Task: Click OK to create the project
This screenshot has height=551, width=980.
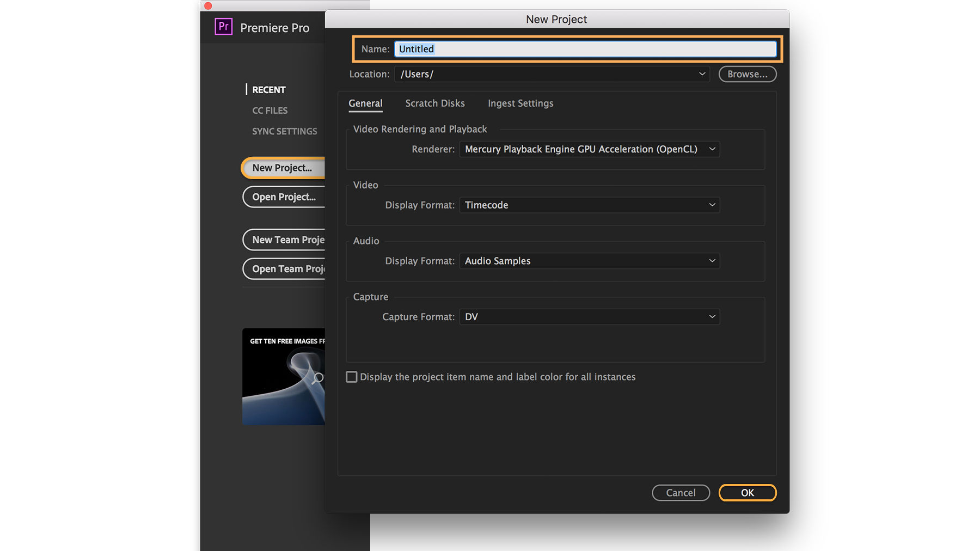Action: point(747,493)
